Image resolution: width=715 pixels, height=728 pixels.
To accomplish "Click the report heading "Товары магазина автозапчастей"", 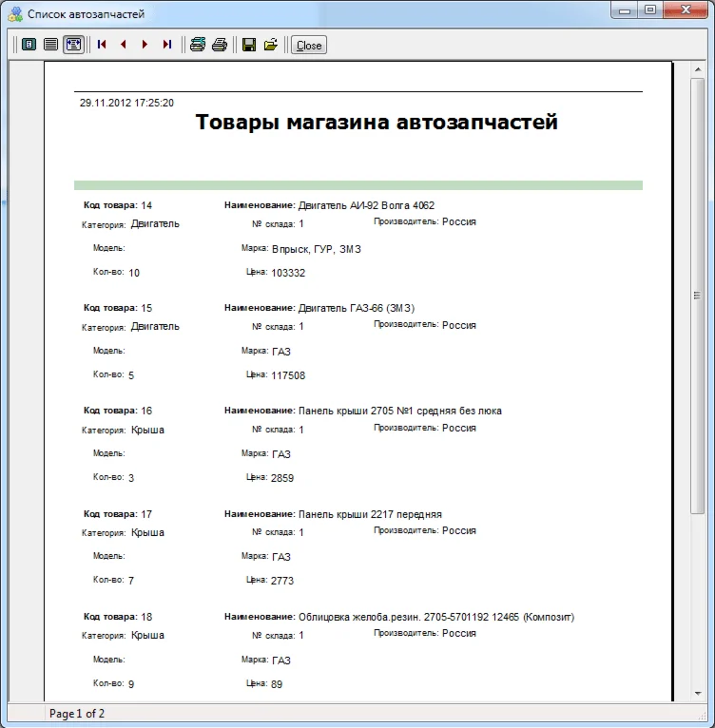I will [x=377, y=123].
